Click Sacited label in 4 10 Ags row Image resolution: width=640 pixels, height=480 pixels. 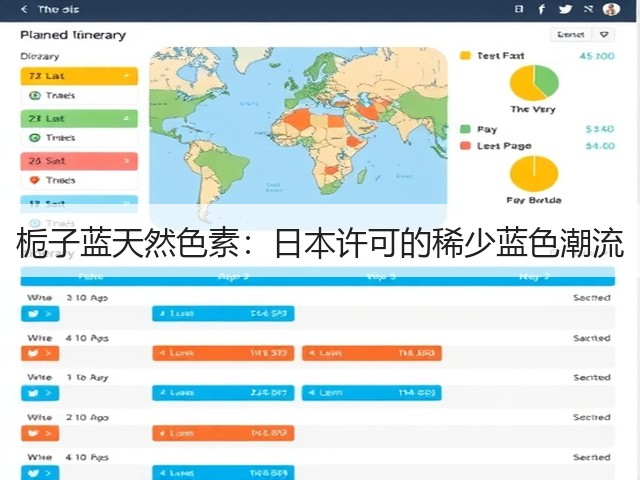click(x=592, y=338)
